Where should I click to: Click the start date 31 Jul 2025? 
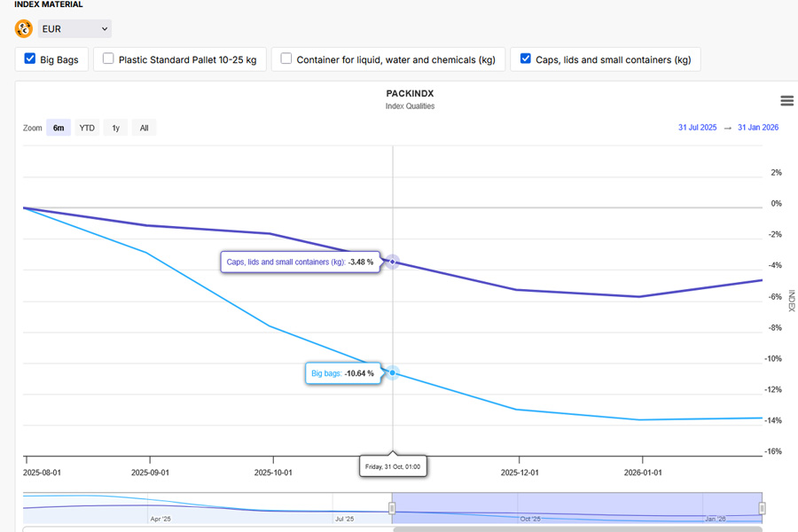tap(697, 128)
